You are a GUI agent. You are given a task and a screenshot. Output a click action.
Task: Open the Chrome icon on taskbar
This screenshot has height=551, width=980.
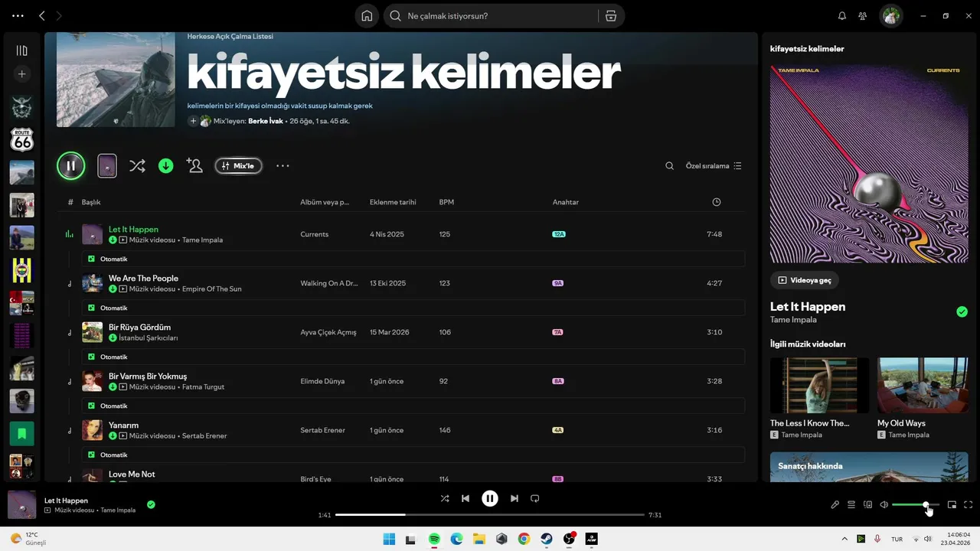pyautogui.click(x=524, y=539)
